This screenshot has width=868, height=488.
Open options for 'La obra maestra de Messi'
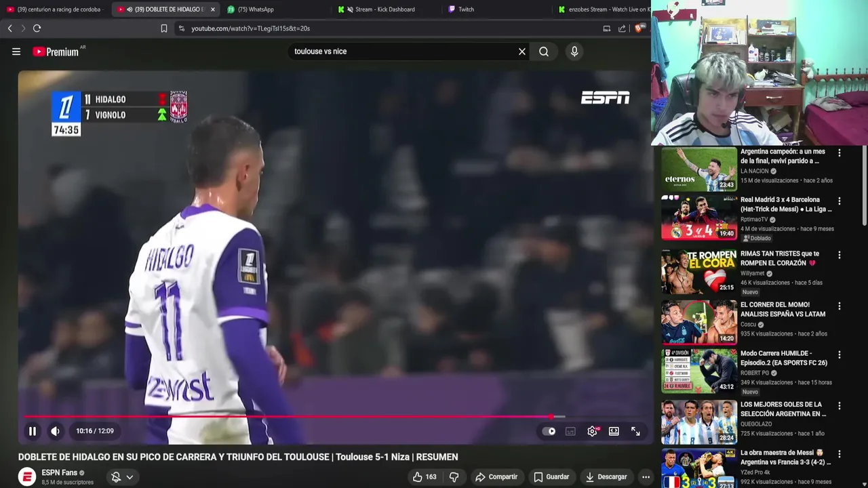840,454
